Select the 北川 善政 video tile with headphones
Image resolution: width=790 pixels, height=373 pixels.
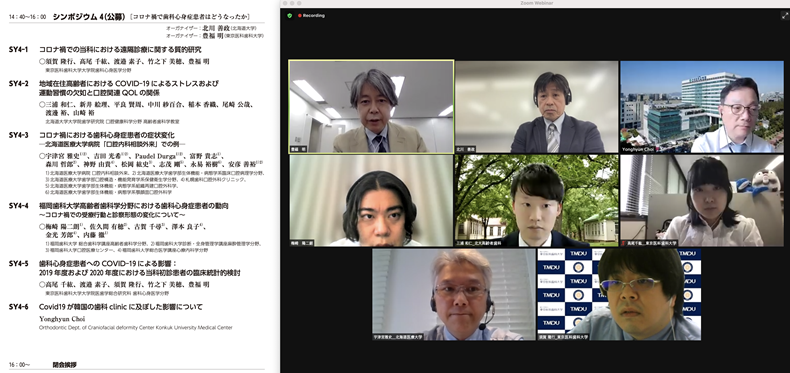[x=537, y=106]
